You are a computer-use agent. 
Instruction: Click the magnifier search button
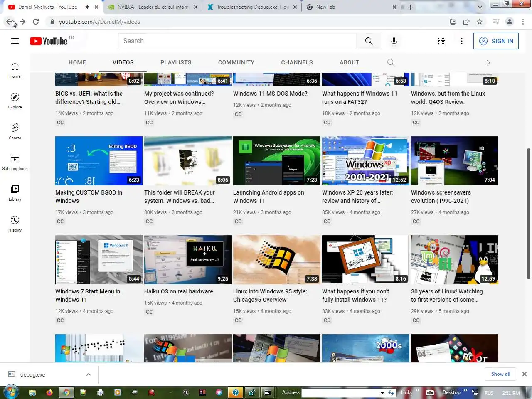pyautogui.click(x=369, y=41)
